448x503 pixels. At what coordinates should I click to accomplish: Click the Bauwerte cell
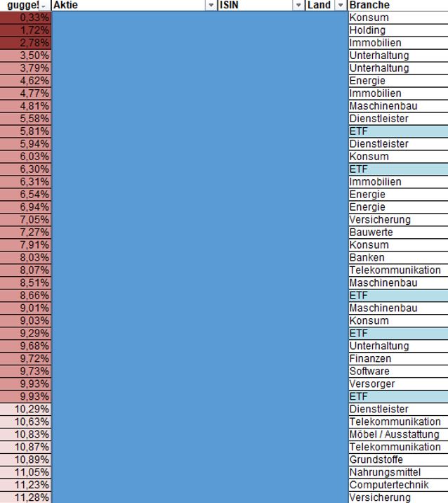point(398,233)
